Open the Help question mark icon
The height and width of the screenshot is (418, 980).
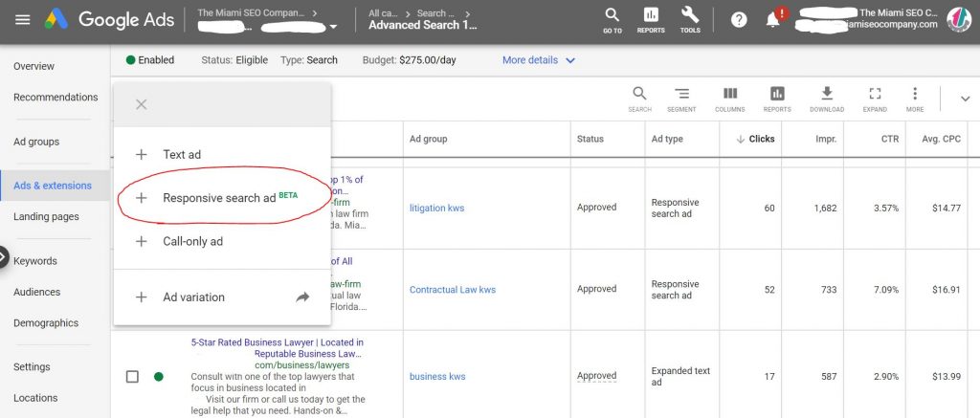739,20
